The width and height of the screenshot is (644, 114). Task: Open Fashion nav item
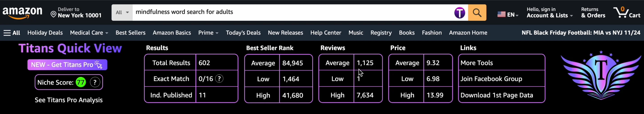point(432,33)
